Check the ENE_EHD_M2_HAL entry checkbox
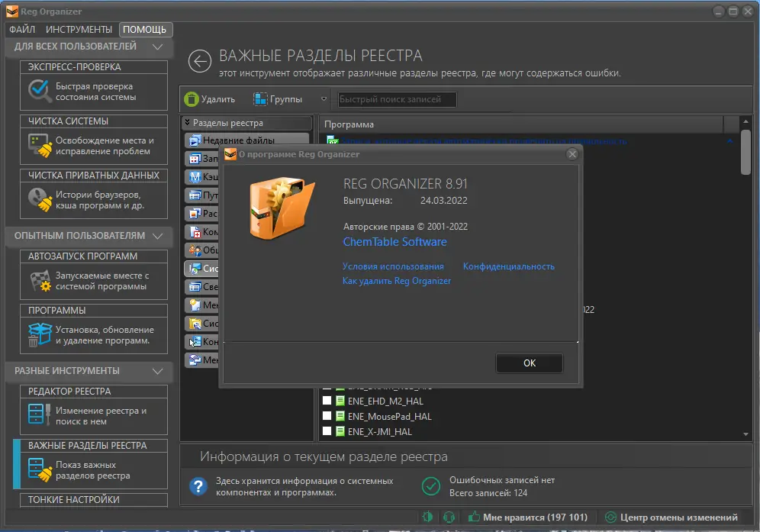Viewport: 760px width, 532px height. click(x=328, y=400)
